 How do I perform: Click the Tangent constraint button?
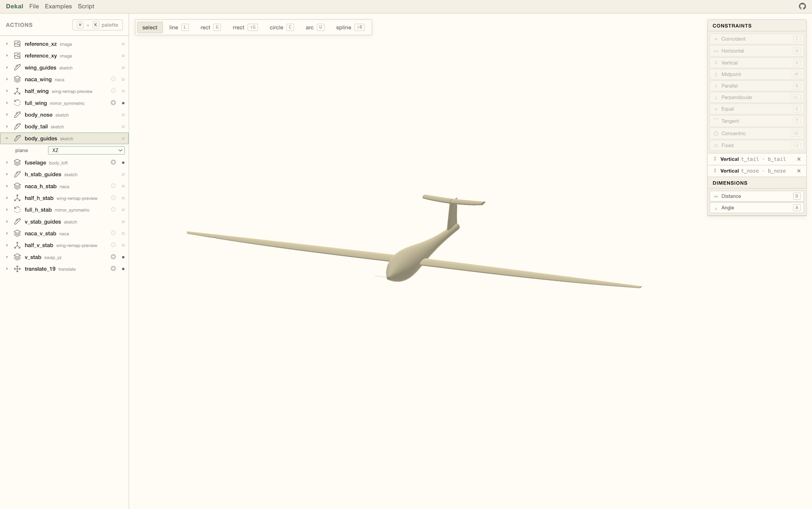pyautogui.click(x=757, y=121)
